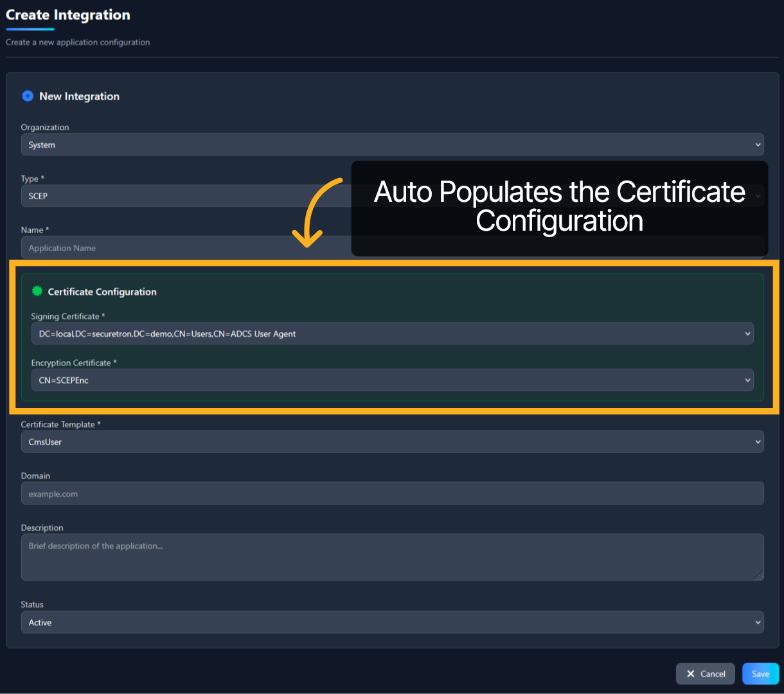Open the Encryption Certificate dropdown showing CN=SCEPEnc
Screen dimensions: 784x694
392,380
